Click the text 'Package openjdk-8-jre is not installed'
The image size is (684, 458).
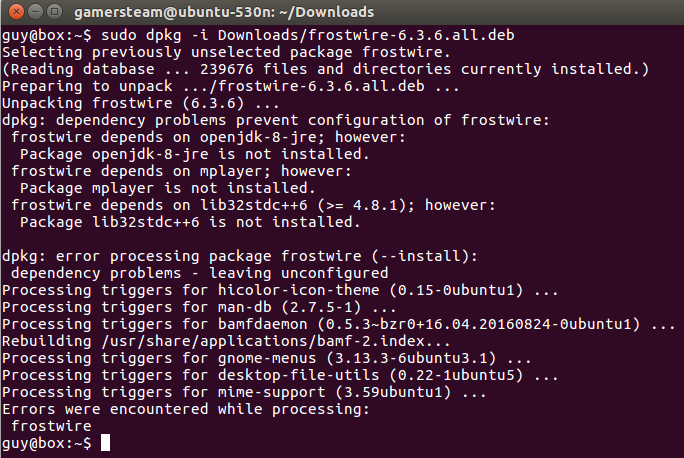[x=195, y=154]
